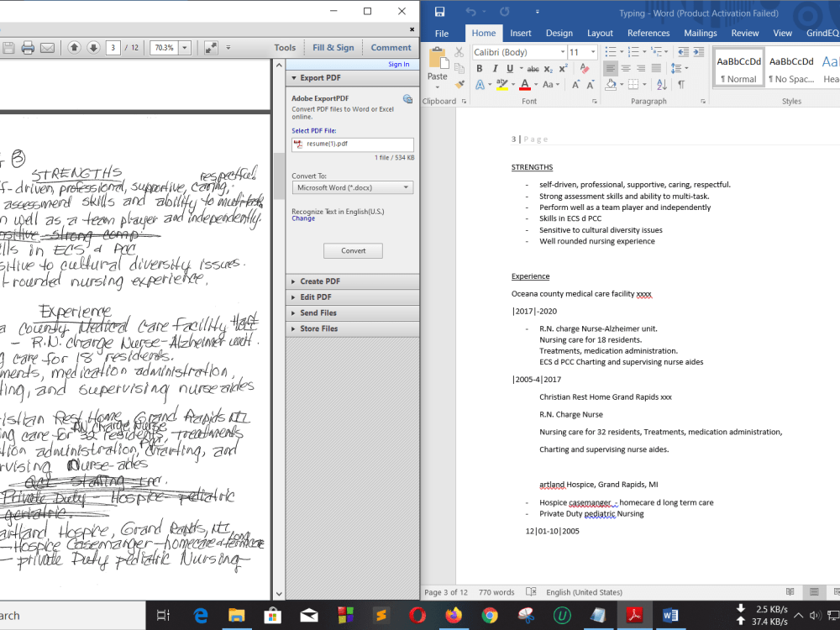Justify paragraph text

(656, 69)
